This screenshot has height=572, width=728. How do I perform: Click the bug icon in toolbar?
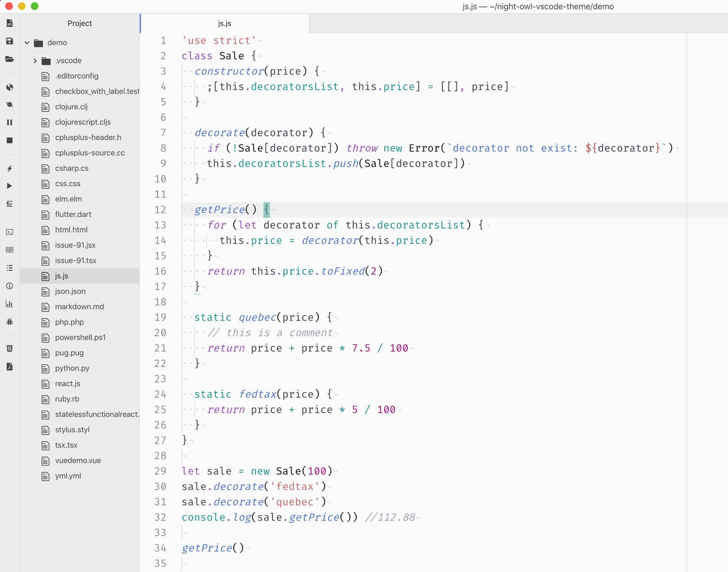click(9, 321)
